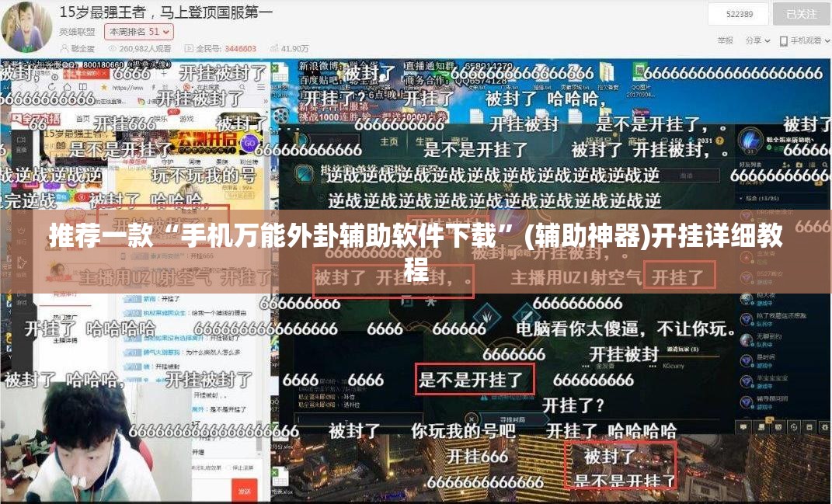Click the 全民号 3446603 room number
Image resolution: width=832 pixels, height=504 pixels.
click(x=220, y=48)
